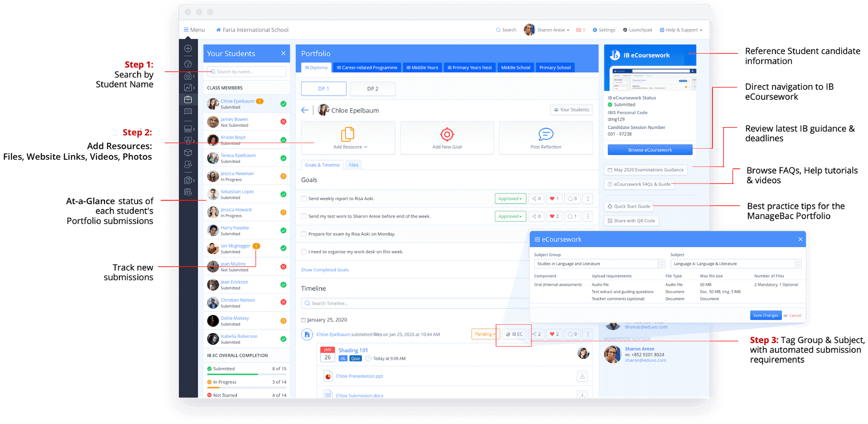This screenshot has width=868, height=424.
Task: Click the Submitted progress bar under overall completion
Action: pyautogui.click(x=247, y=374)
